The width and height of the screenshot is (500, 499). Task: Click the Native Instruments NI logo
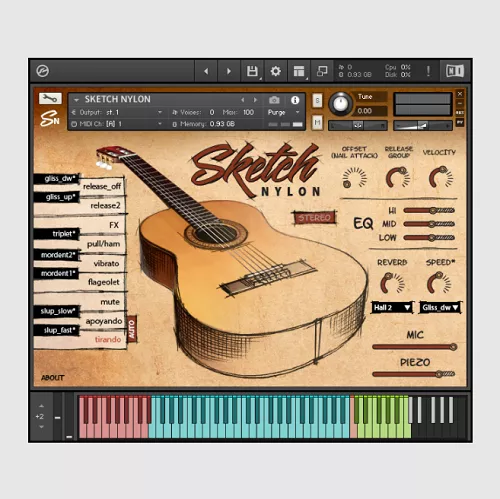point(455,71)
